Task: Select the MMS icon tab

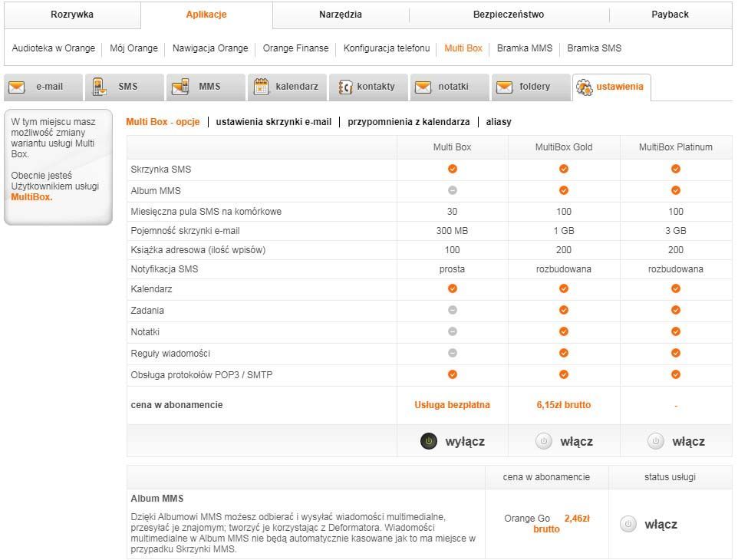Action: click(x=181, y=87)
